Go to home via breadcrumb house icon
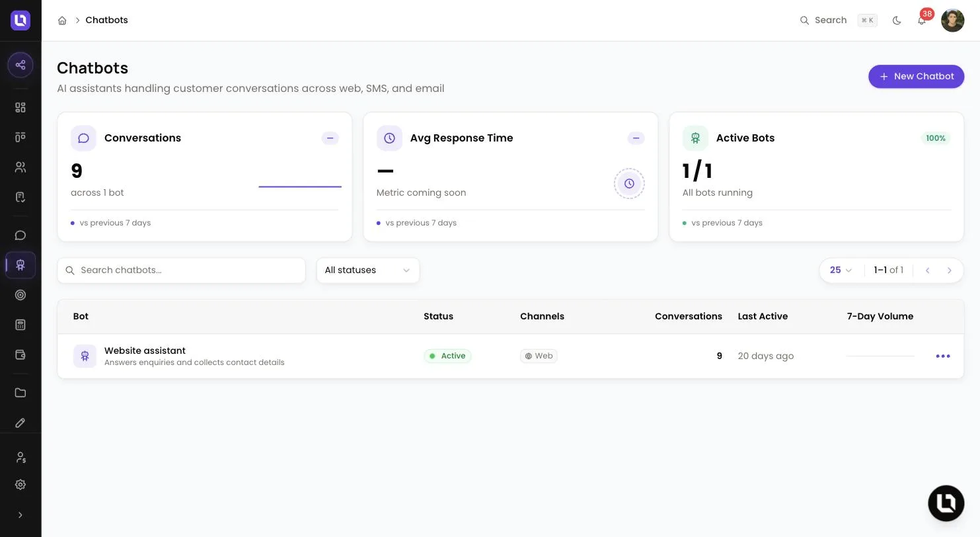 click(x=62, y=21)
